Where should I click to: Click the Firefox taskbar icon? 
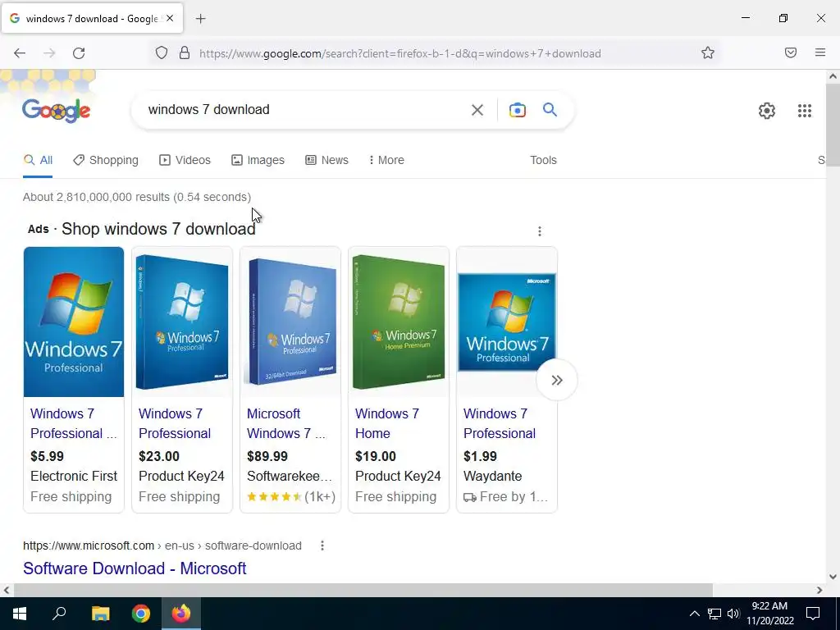181,614
